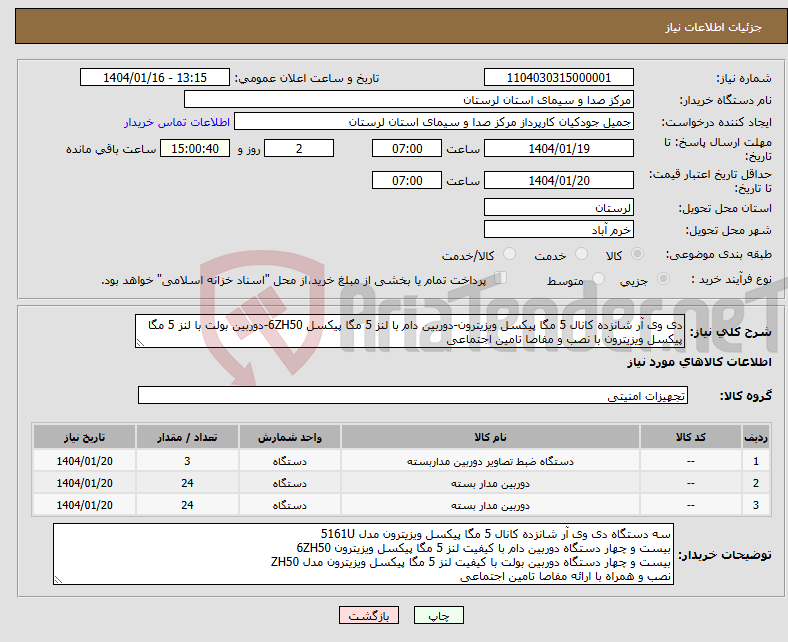Click quantity 24 in row 3
This screenshot has width=788, height=642.
(x=187, y=505)
